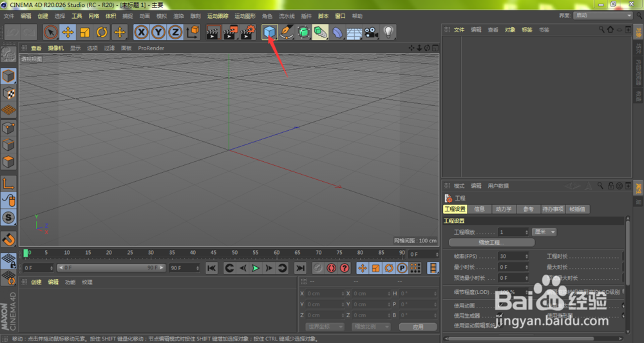Toggle the X axis lock
The image size is (644, 343).
click(141, 32)
